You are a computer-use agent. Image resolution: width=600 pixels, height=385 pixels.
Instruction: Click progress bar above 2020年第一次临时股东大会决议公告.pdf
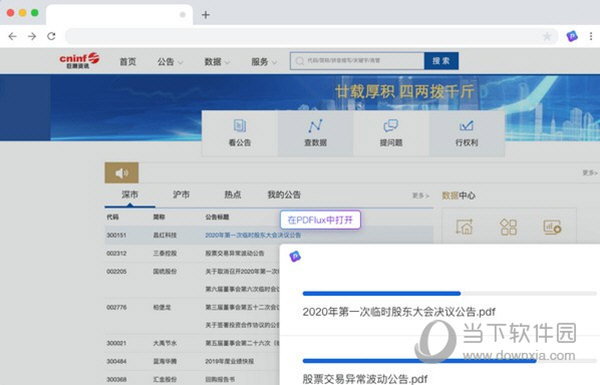coord(450,294)
